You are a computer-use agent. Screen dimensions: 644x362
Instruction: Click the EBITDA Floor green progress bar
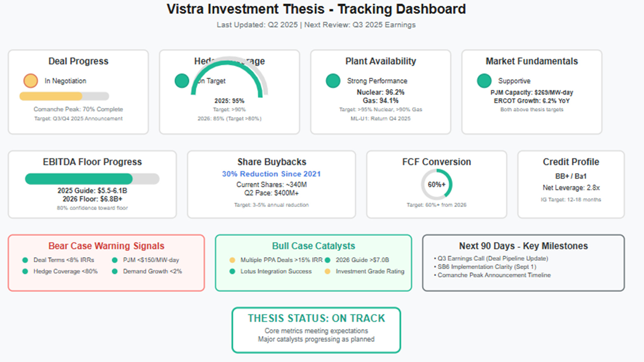pyautogui.click(x=92, y=179)
